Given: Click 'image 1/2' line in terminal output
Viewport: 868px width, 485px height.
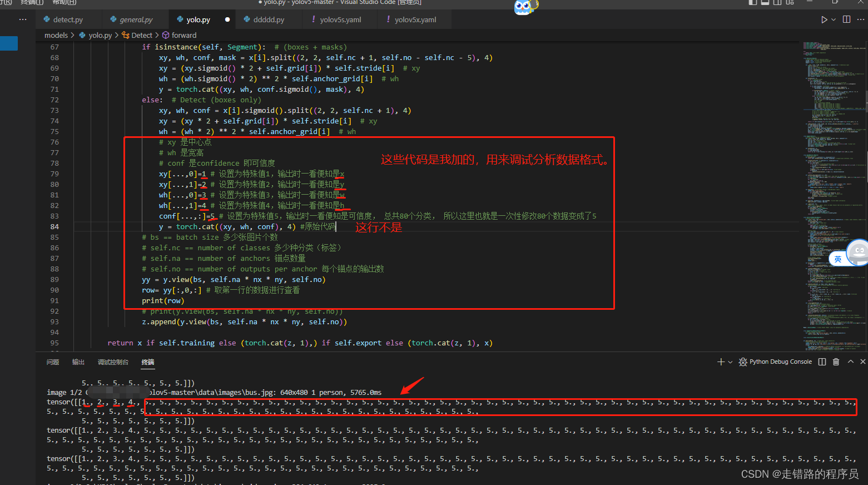Looking at the screenshot, I should pos(214,392).
